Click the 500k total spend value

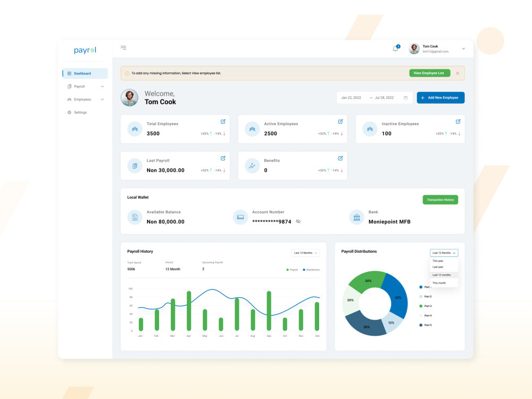coord(131,269)
